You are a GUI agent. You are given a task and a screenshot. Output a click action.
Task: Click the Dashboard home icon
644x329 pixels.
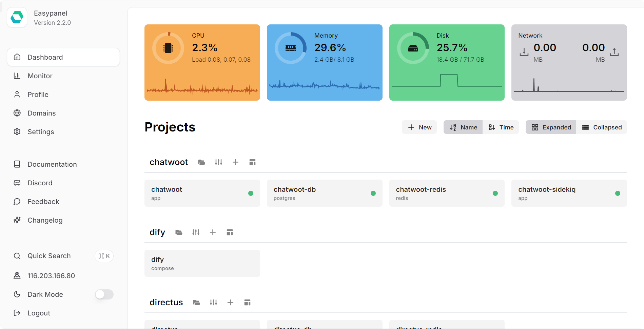click(x=17, y=57)
